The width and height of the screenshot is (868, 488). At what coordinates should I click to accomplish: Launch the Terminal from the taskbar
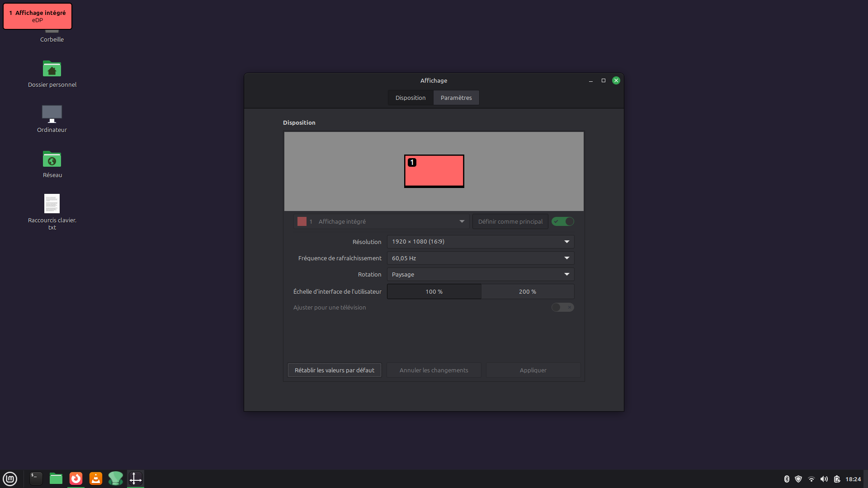click(36, 479)
